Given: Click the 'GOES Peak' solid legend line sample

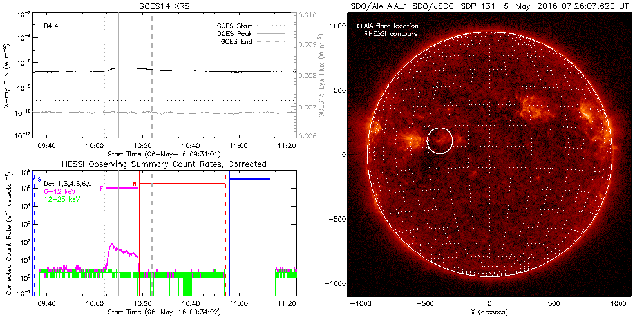Looking at the screenshot, I should tap(275, 33).
